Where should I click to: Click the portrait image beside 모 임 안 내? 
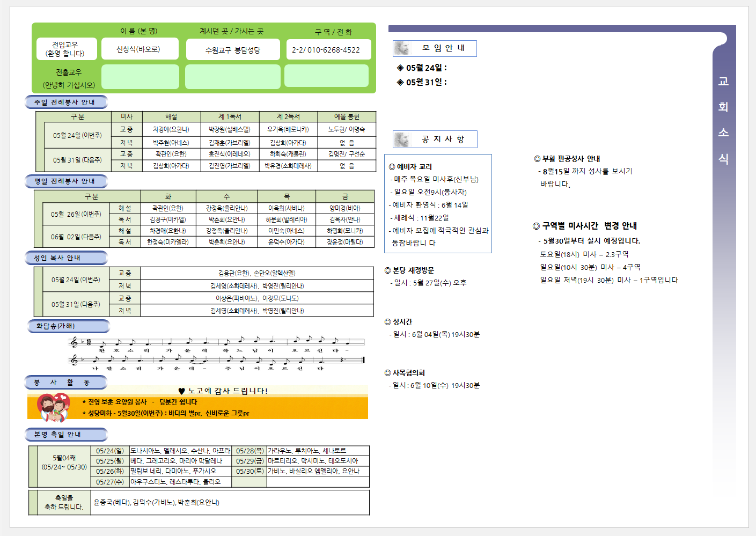point(402,48)
